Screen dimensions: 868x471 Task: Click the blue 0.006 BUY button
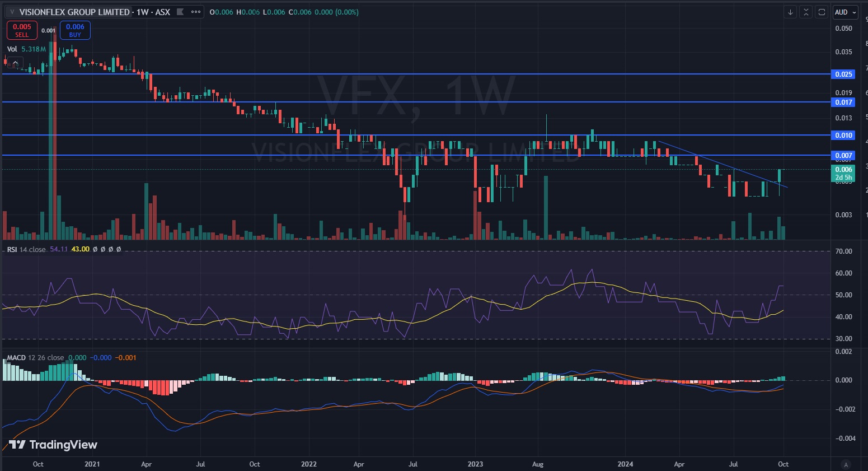tap(75, 30)
